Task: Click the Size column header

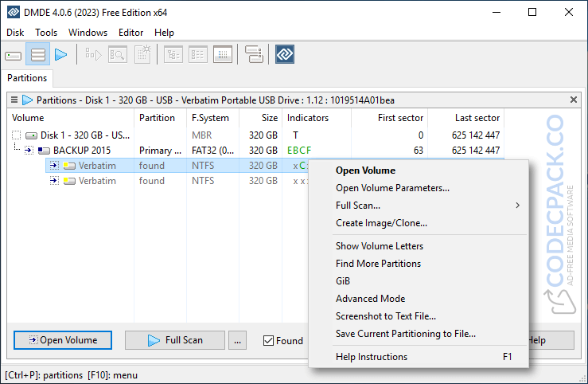Action: [261, 118]
